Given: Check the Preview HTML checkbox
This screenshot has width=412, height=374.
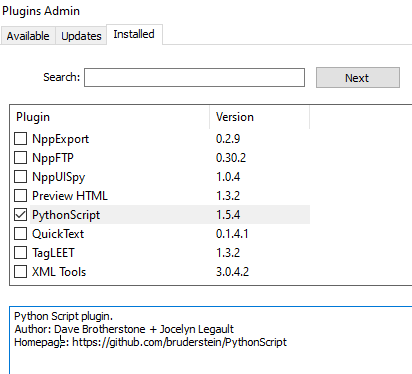Looking at the screenshot, I should (20, 196).
